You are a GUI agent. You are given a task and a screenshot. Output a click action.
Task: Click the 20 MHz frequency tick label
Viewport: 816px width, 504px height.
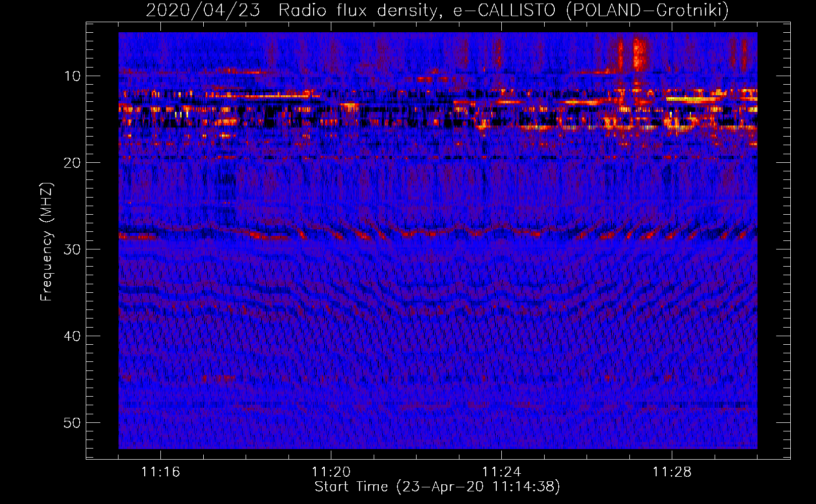73,163
